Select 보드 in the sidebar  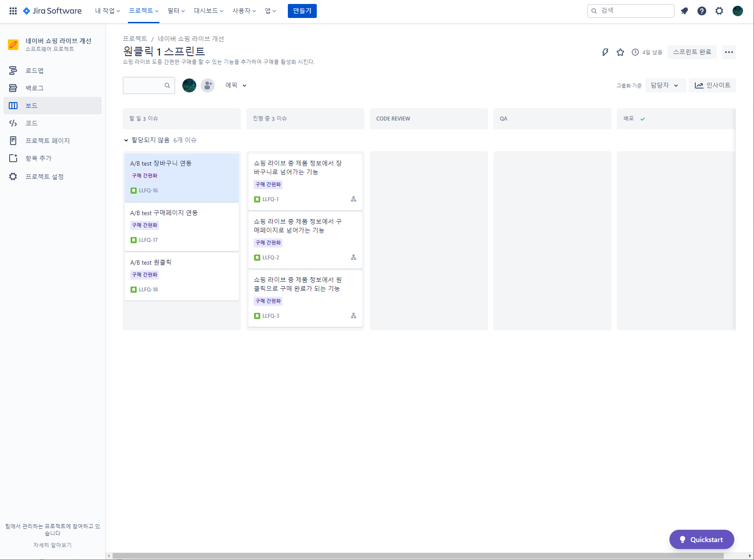click(53, 106)
